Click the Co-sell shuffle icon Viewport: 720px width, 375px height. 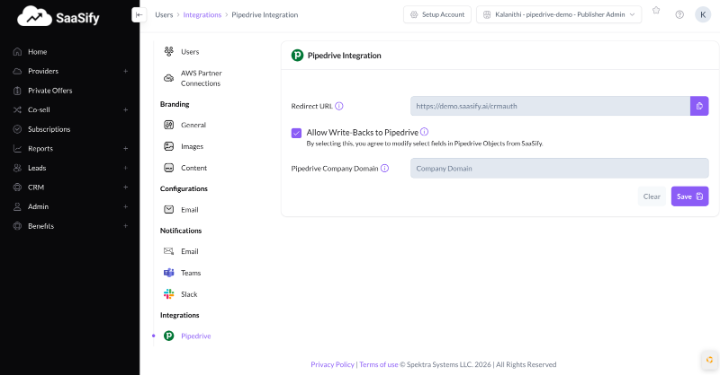tap(17, 110)
